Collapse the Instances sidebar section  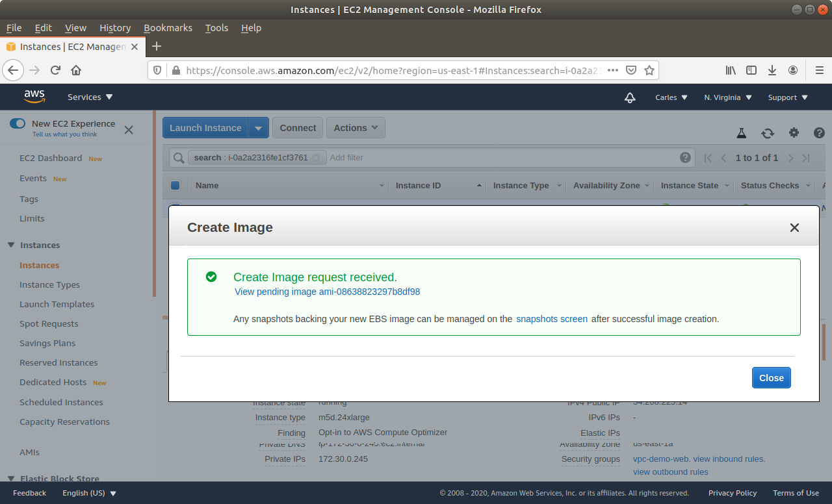click(11, 245)
